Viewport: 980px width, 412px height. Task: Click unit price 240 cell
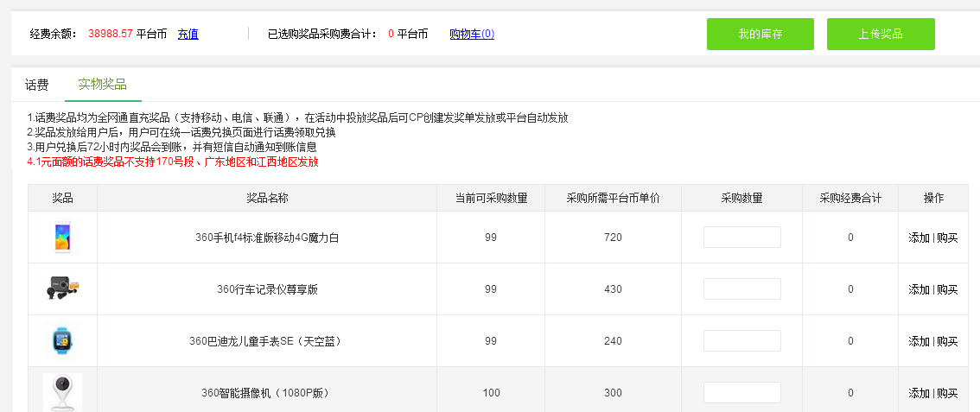click(613, 341)
